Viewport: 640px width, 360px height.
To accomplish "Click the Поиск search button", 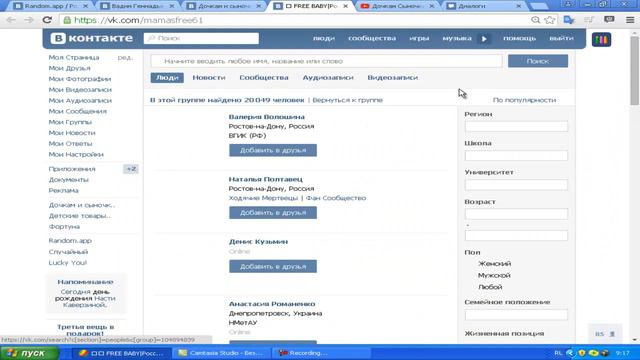I will [x=538, y=61].
